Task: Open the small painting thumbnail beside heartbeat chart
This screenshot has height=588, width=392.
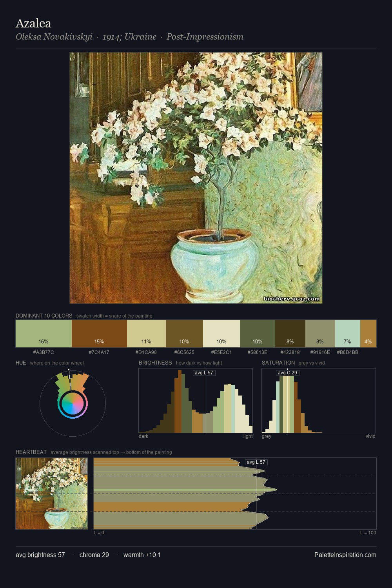Action: pos(51,494)
